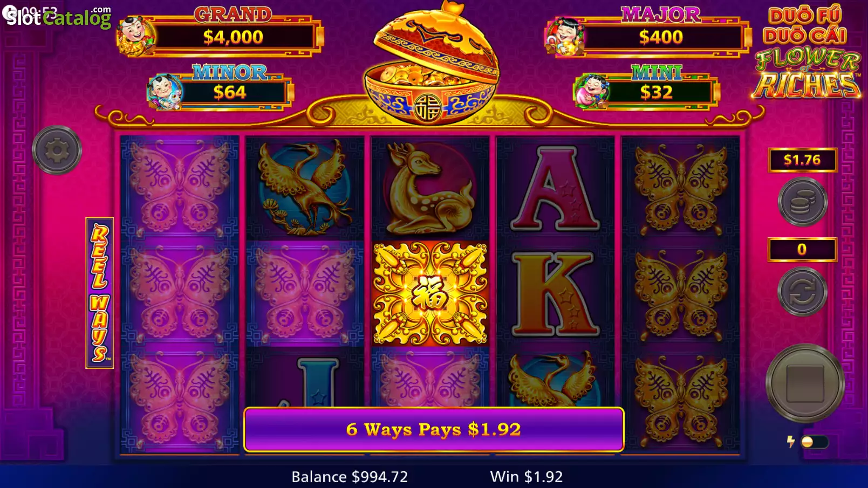
Task: Select the Minor $64 jackpot display
Action: (220, 89)
